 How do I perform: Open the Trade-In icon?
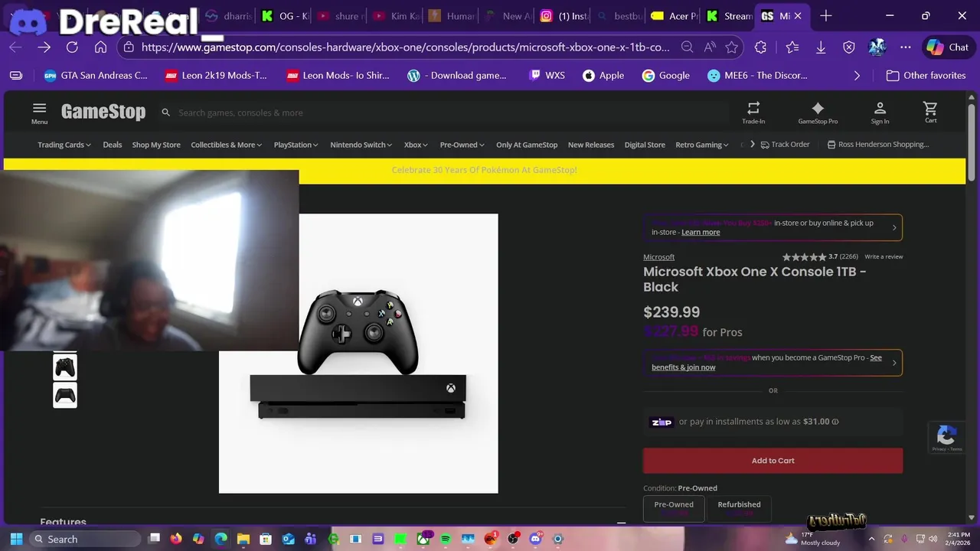tap(753, 112)
